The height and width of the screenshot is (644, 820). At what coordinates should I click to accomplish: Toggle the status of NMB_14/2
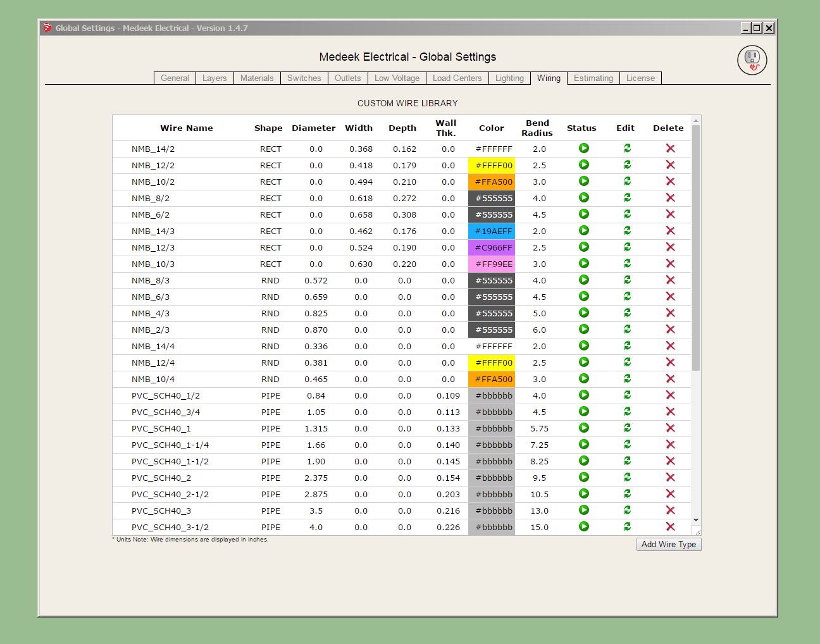[x=584, y=148]
